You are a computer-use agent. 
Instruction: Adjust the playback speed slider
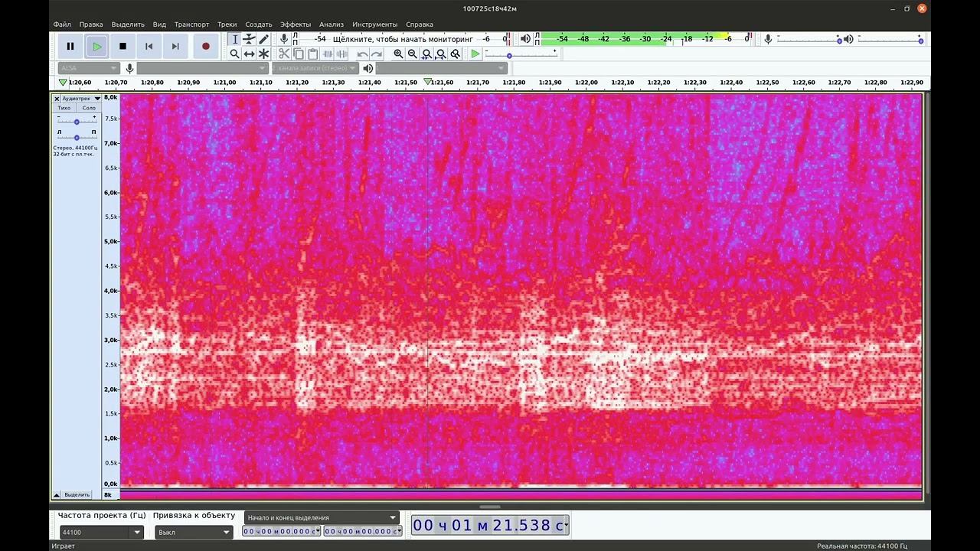(521, 55)
